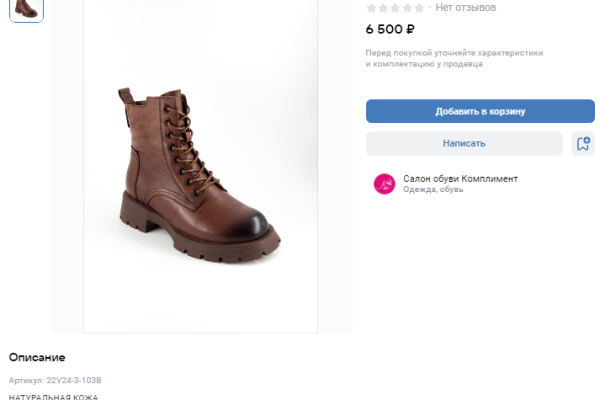The width and height of the screenshot is (600, 400).
Task: Open the Салон обуви Комплимент avatar icon
Action: (x=384, y=184)
